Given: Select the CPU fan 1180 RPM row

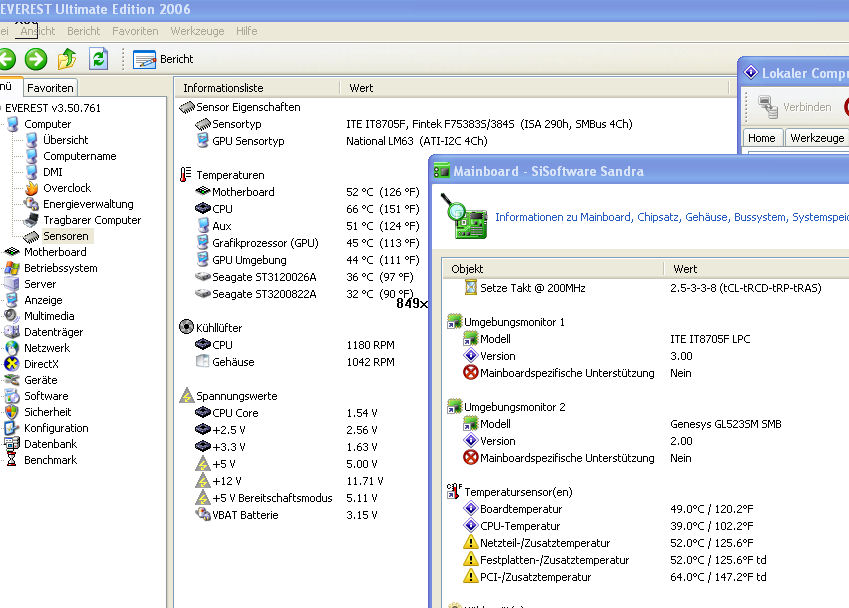Looking at the screenshot, I should 295,345.
